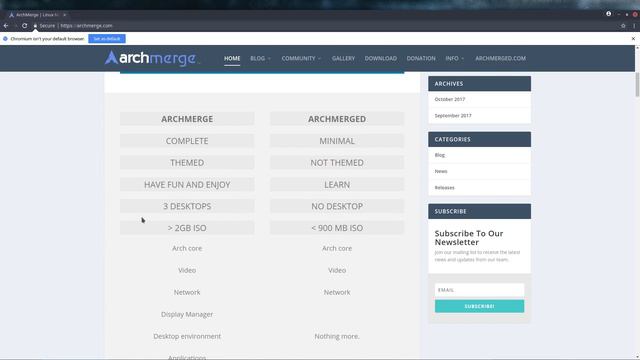640x360 pixels.
Task: Click the SUBSCRIBE! button
Action: [x=479, y=306]
